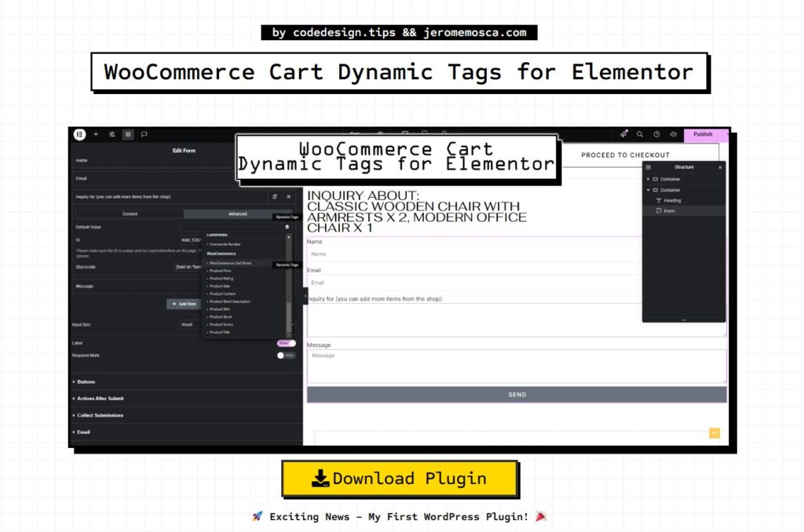Screen dimensions: 804x532
Task: Open the notes speech bubble icon
Action: (x=144, y=134)
